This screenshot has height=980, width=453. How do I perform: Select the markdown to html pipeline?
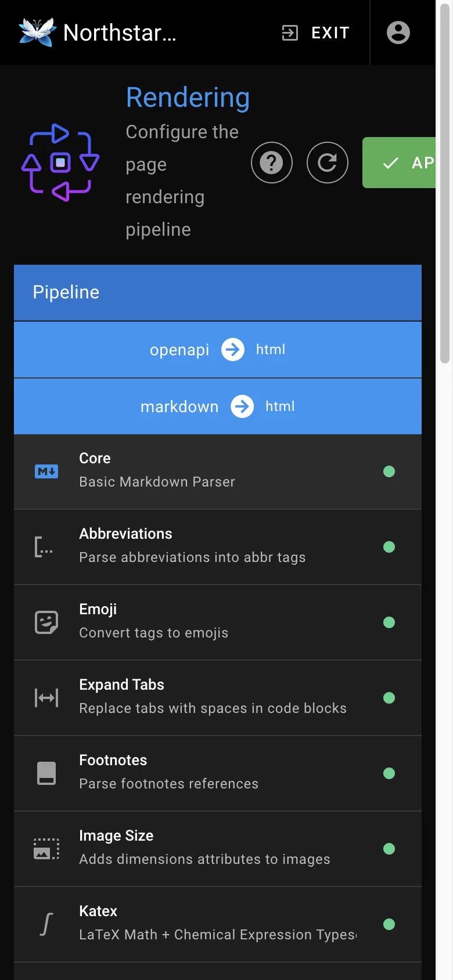[x=218, y=406]
